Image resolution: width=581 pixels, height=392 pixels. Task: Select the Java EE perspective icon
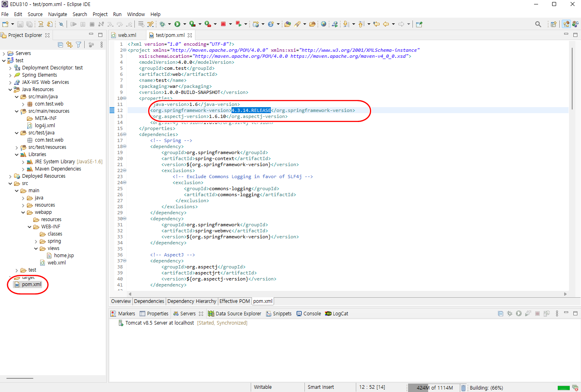[x=566, y=24]
